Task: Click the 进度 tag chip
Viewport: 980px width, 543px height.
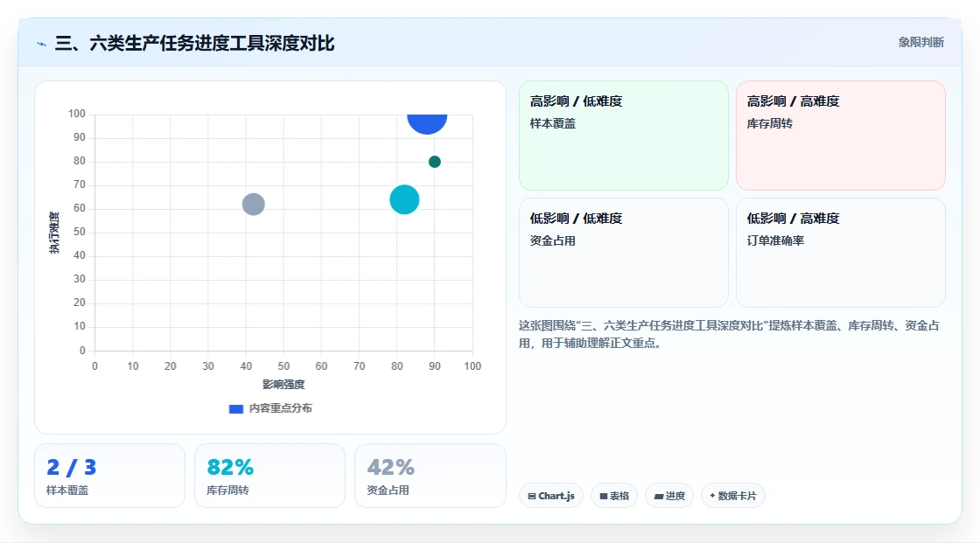Action: point(669,496)
